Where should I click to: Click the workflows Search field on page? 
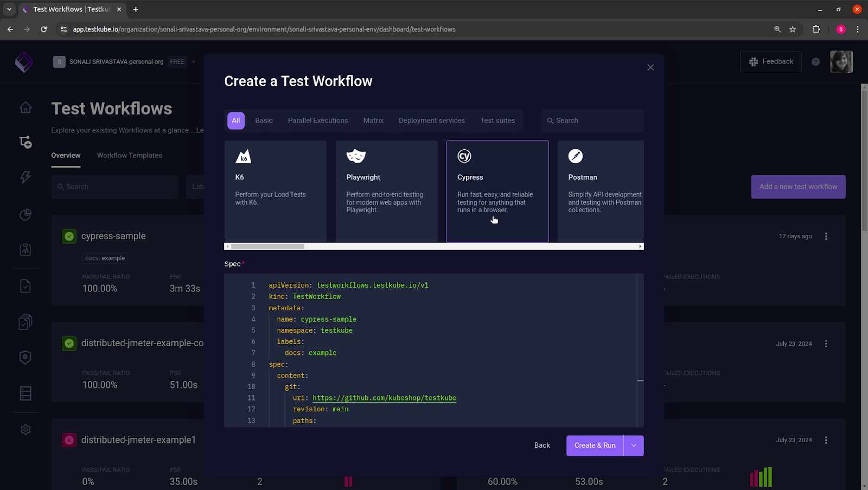[x=114, y=187]
